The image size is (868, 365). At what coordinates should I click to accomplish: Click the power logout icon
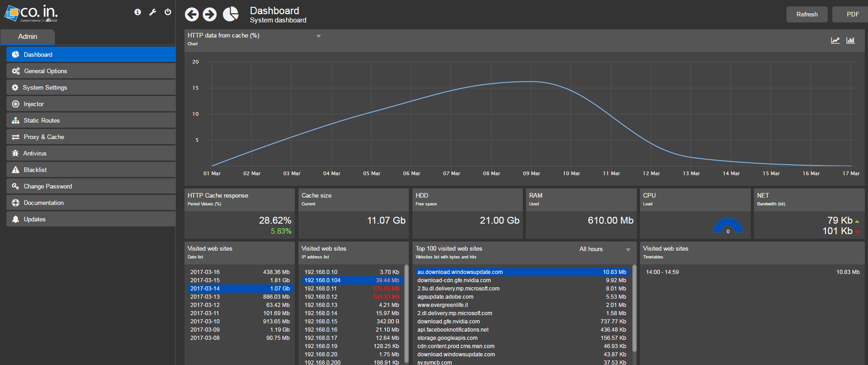pyautogui.click(x=168, y=12)
